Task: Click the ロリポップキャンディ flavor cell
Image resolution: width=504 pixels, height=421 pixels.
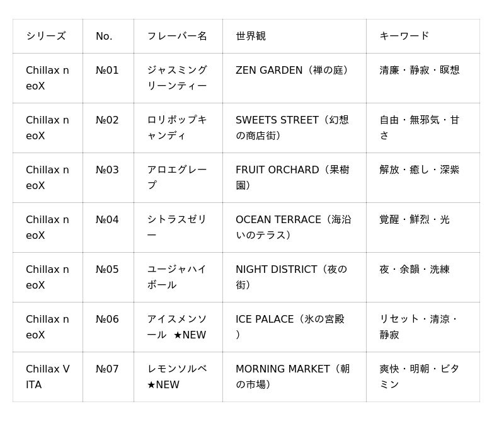Action: coord(177,128)
